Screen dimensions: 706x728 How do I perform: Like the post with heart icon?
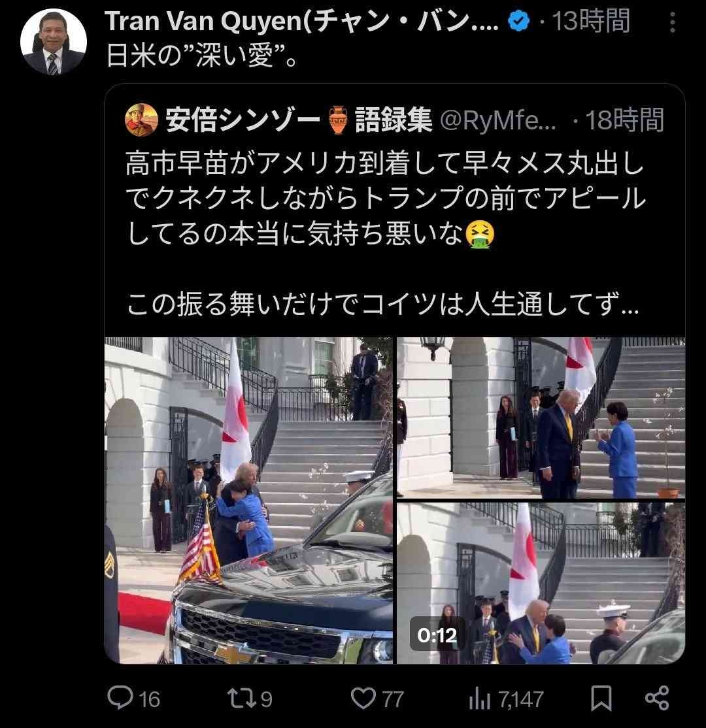click(363, 699)
